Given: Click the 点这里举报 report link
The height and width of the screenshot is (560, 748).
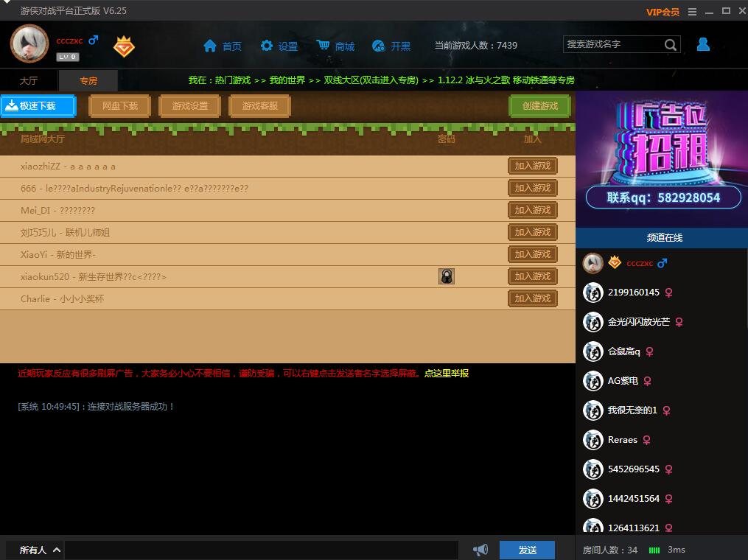Looking at the screenshot, I should tap(446, 374).
